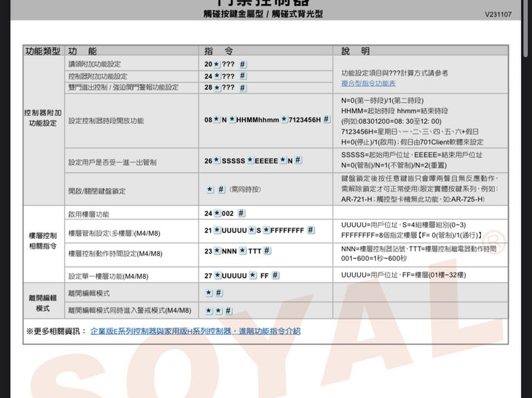Select the UUUUU=用戶位址, S=4組樓層組別 line
Screen dimensions: 532x398
403,225
